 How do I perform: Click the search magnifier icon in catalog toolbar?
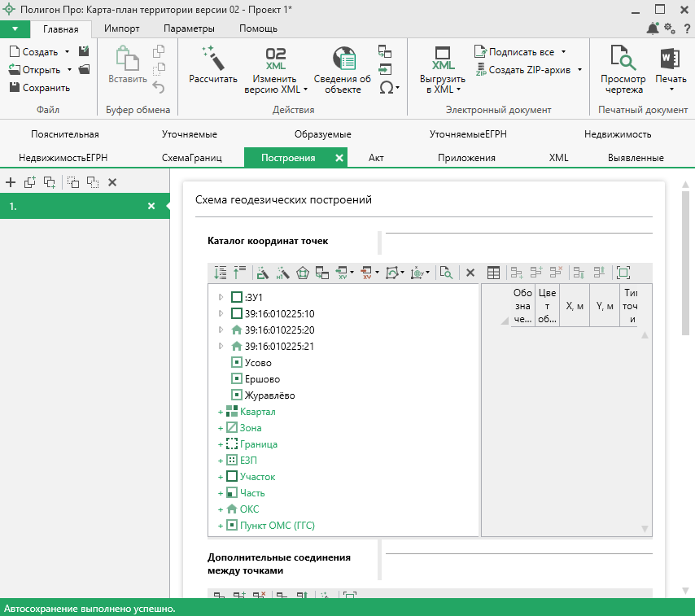pos(445,273)
